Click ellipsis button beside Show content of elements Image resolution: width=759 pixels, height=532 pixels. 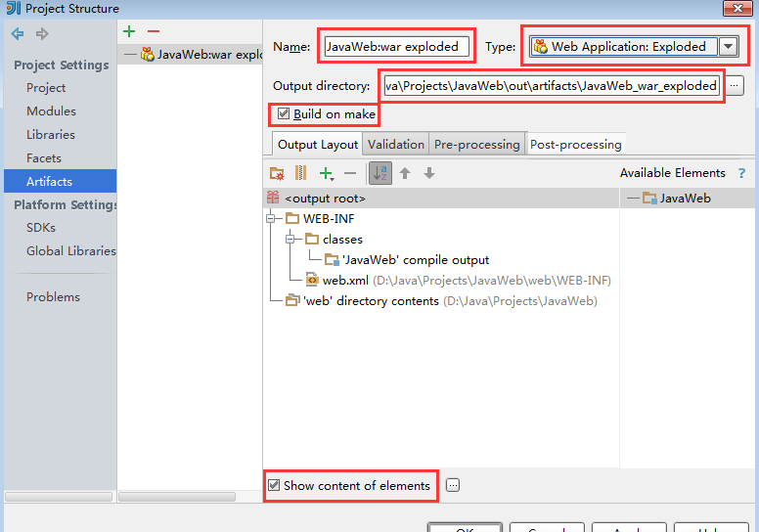453,485
